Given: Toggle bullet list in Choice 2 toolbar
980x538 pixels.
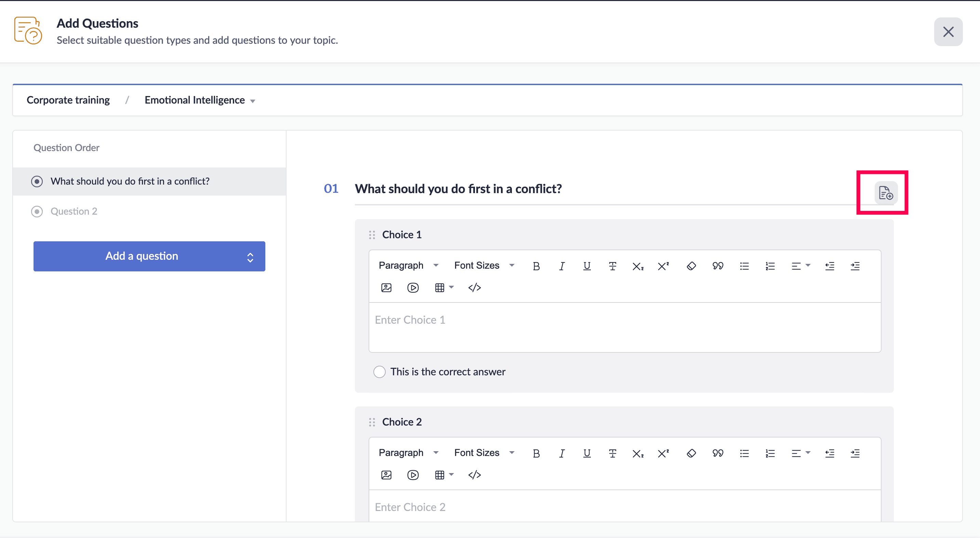Looking at the screenshot, I should coord(744,453).
